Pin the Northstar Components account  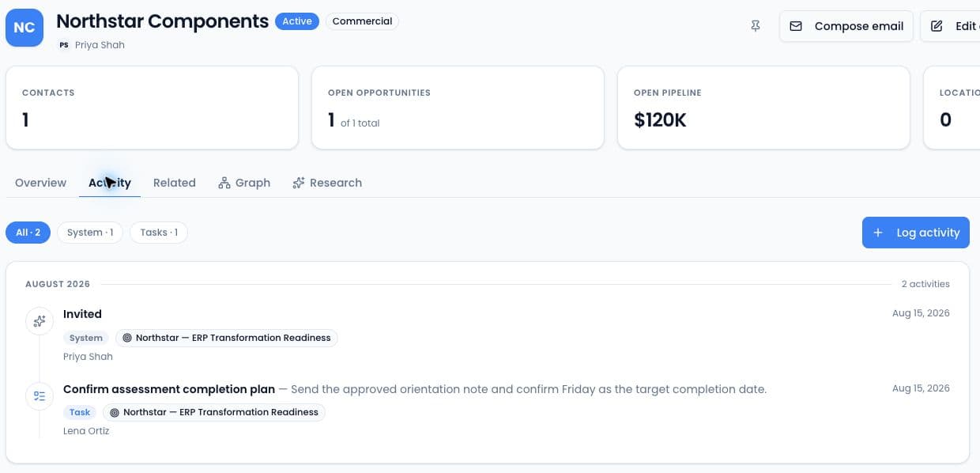(x=756, y=26)
